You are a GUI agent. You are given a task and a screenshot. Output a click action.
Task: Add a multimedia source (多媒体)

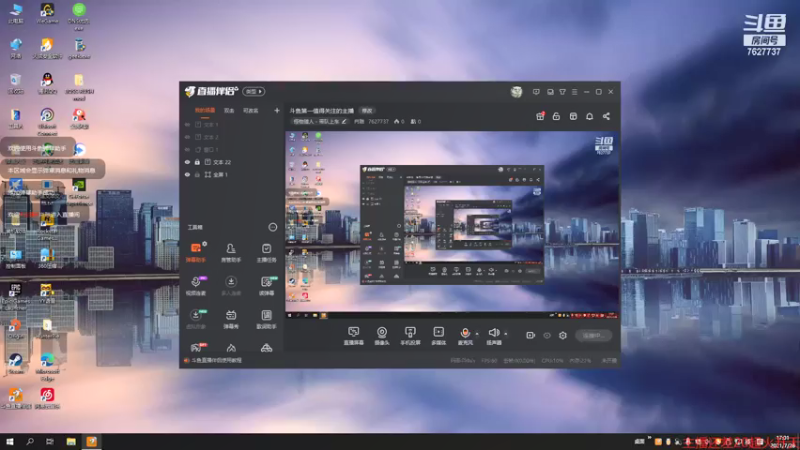click(x=439, y=336)
